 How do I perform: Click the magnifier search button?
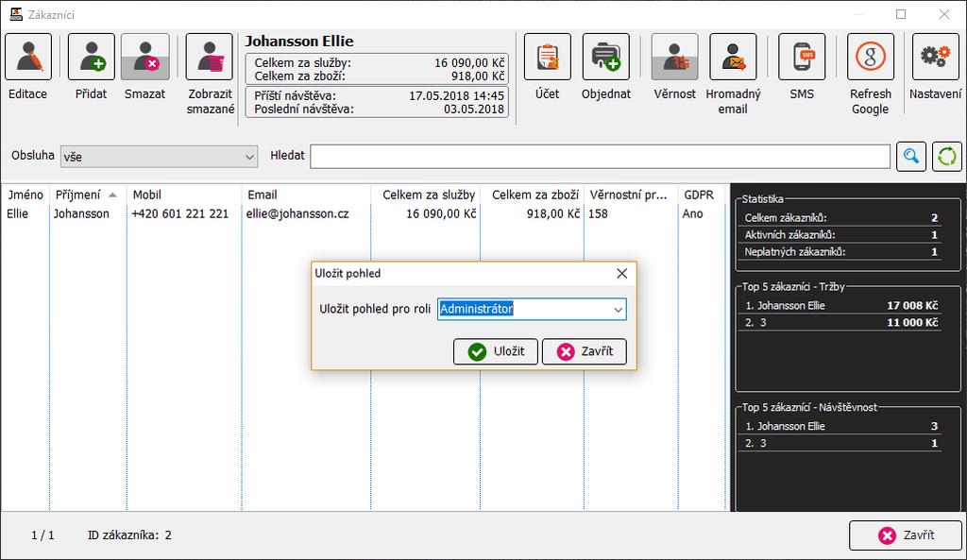click(911, 156)
